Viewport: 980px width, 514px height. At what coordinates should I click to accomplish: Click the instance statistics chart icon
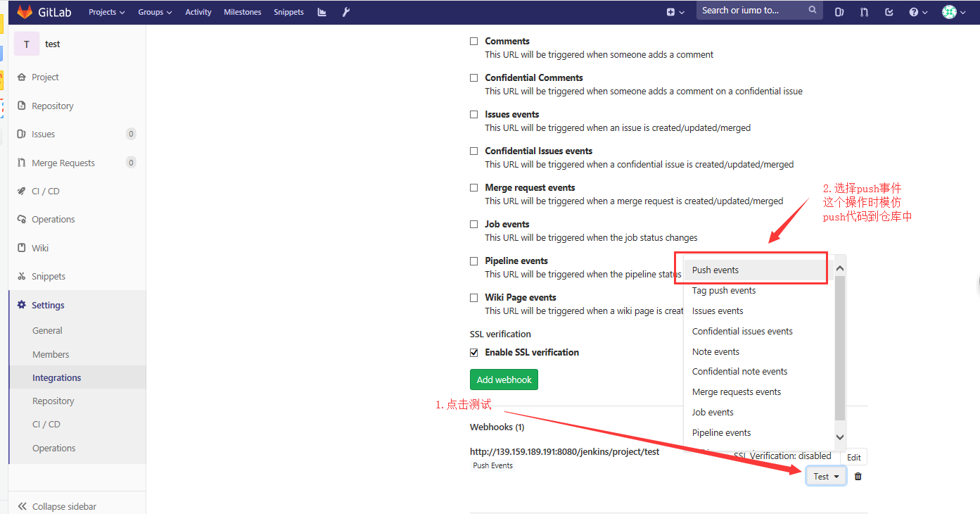pyautogui.click(x=322, y=12)
